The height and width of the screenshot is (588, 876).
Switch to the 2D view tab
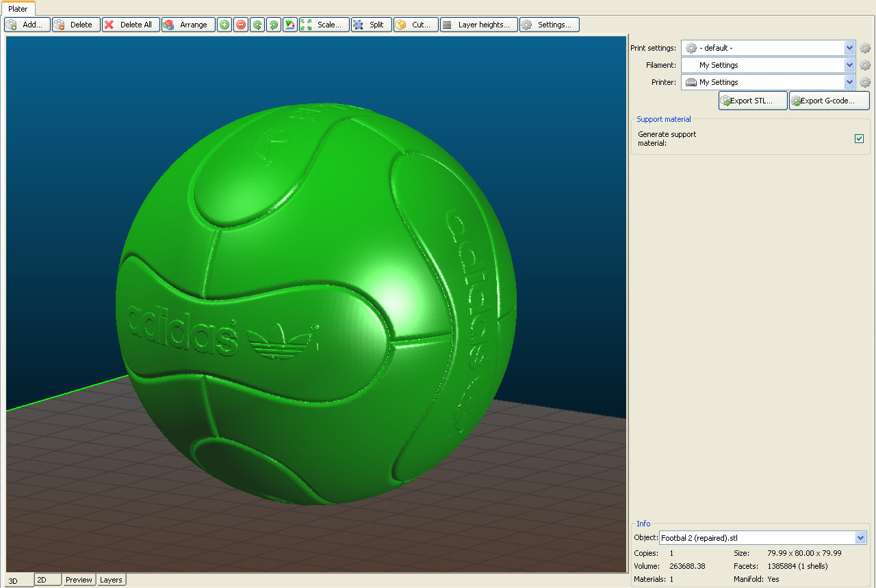tap(48, 580)
